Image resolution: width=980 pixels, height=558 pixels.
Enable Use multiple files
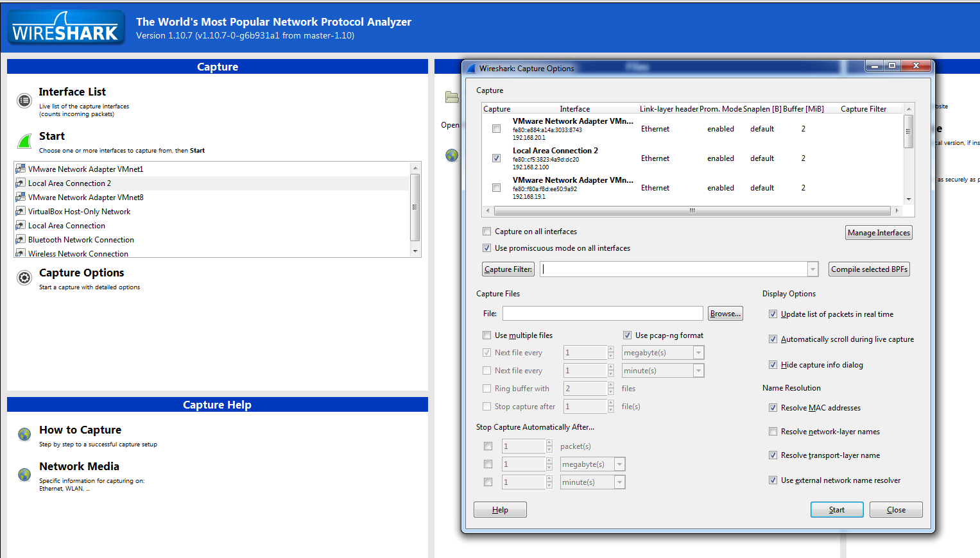486,335
